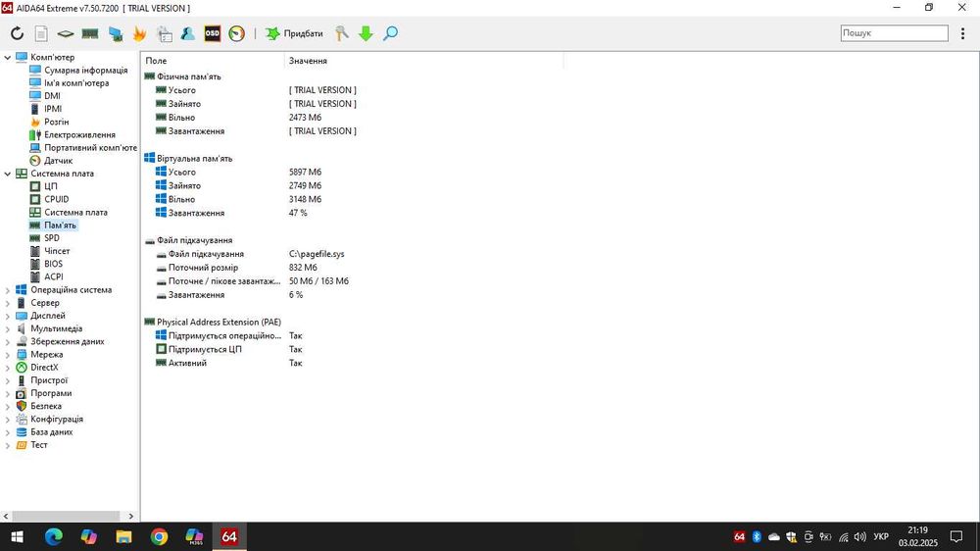Image resolution: width=980 pixels, height=551 pixels.
Task: Expand the DirectX tree node
Action: click(x=8, y=368)
